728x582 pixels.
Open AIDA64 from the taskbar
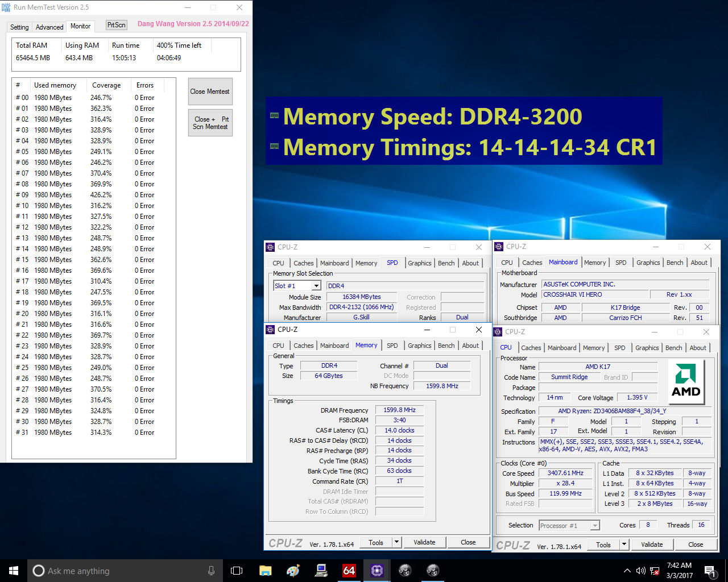(349, 571)
